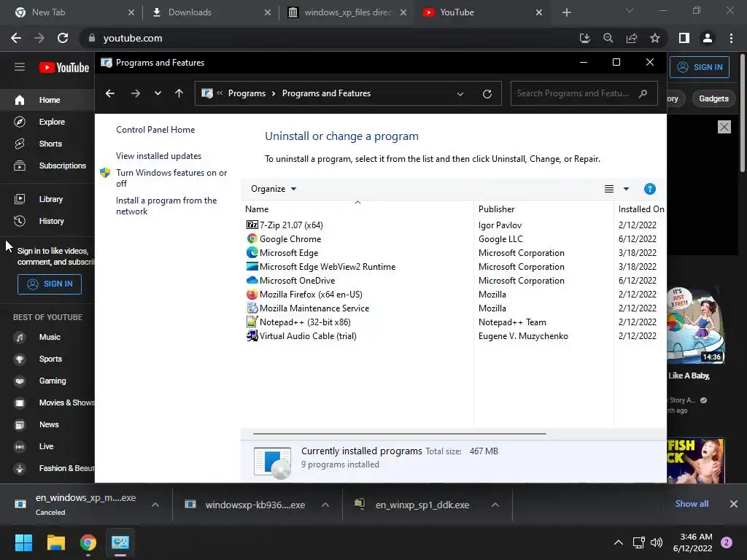
Task: Click View installed updates link
Action: point(158,156)
